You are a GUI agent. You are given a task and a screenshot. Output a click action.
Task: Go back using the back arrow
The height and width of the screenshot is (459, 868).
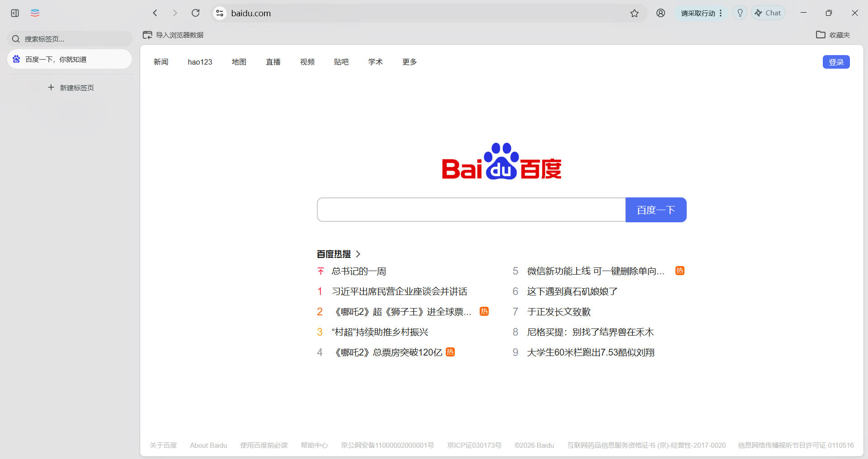155,13
